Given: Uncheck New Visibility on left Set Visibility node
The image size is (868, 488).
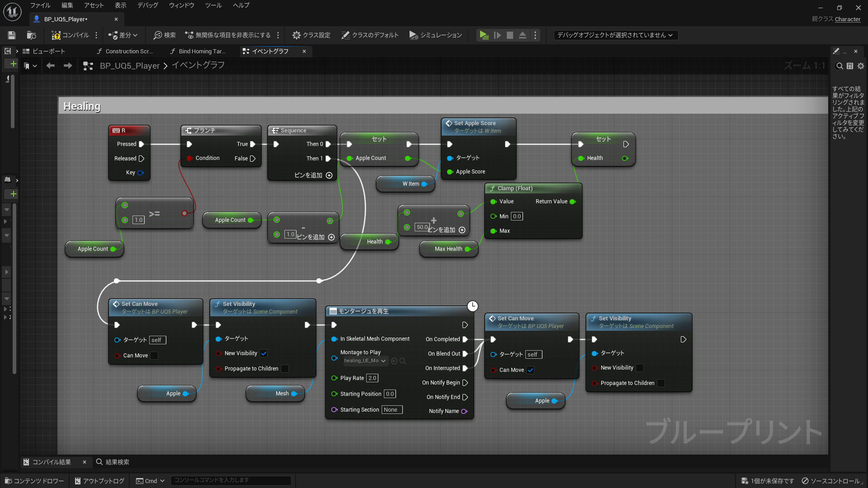Looking at the screenshot, I should click(x=264, y=353).
